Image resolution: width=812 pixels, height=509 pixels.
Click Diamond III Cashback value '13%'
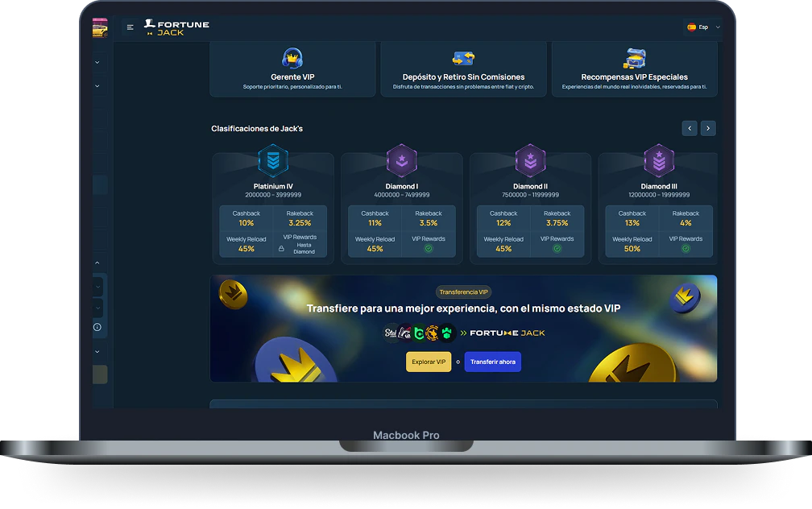pyautogui.click(x=632, y=223)
